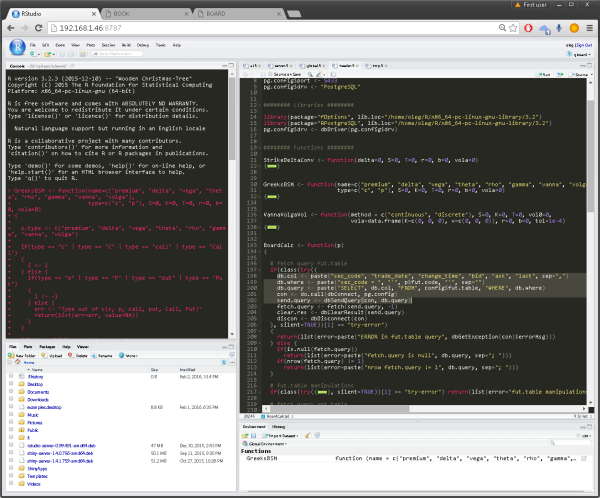Open the Session menu

point(109,45)
